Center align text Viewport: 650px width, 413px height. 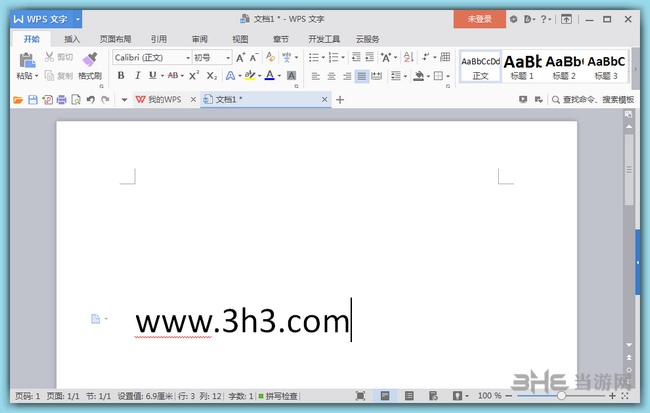(331, 76)
